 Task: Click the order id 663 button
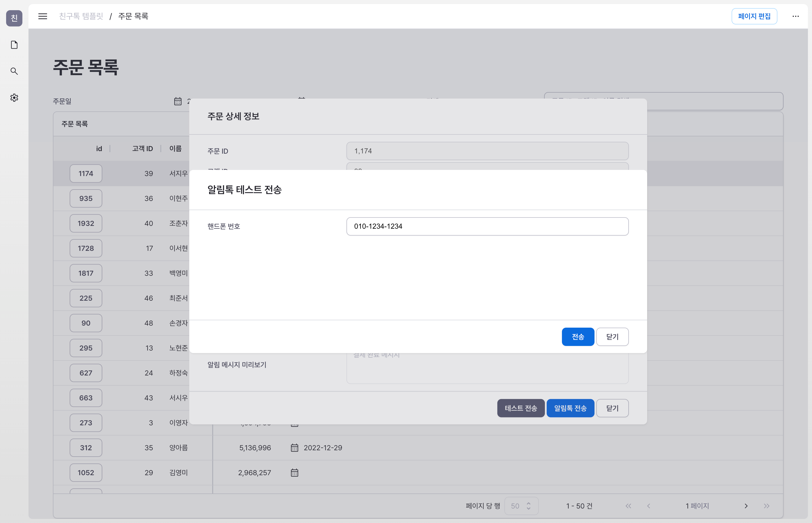tap(86, 398)
